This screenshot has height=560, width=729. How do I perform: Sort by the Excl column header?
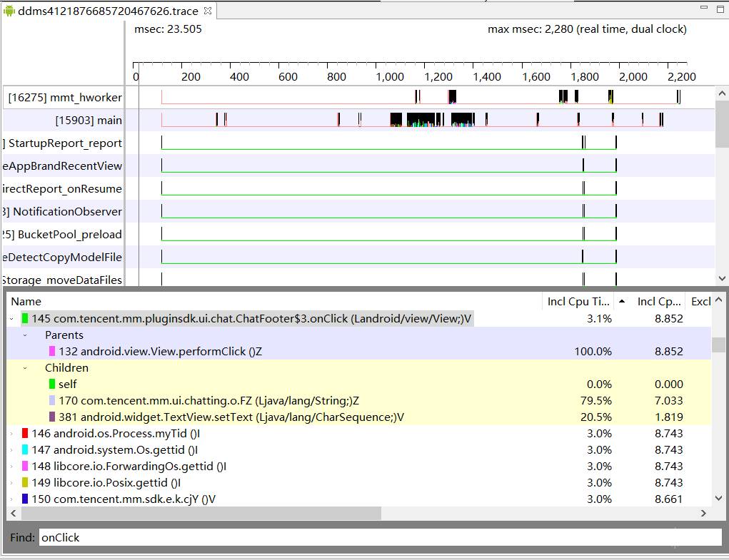pyautogui.click(x=700, y=301)
